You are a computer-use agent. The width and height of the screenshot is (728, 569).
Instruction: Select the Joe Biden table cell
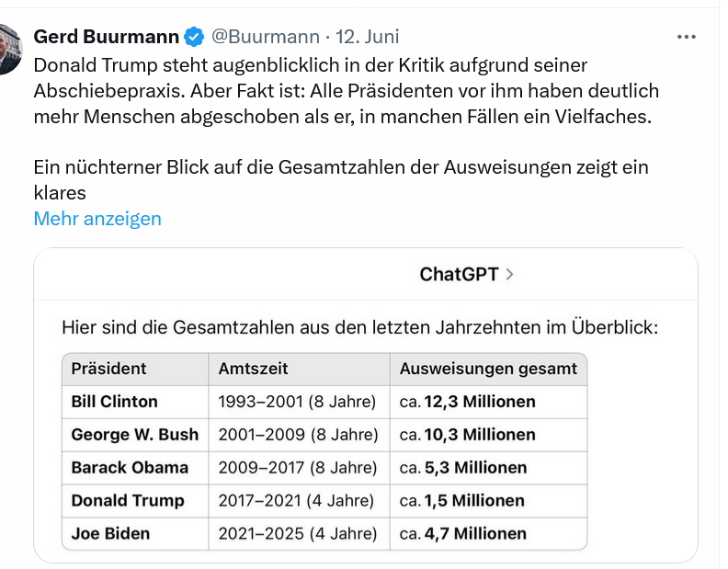coord(110,534)
